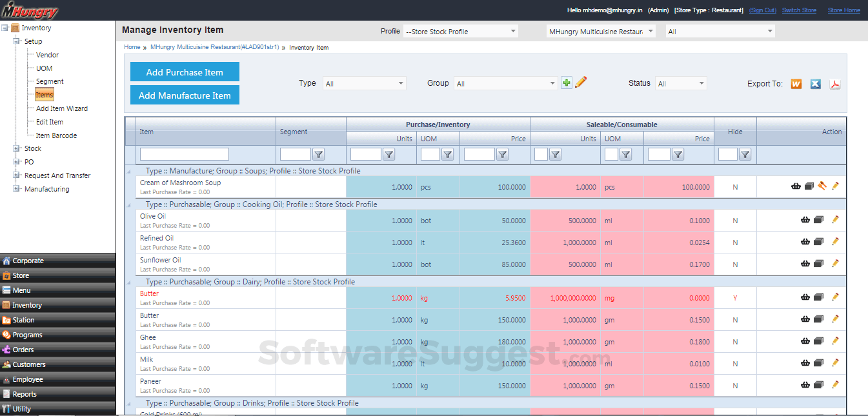The width and height of the screenshot is (868, 416).
Task: Collapse the Setup tree node
Action: coord(16,41)
